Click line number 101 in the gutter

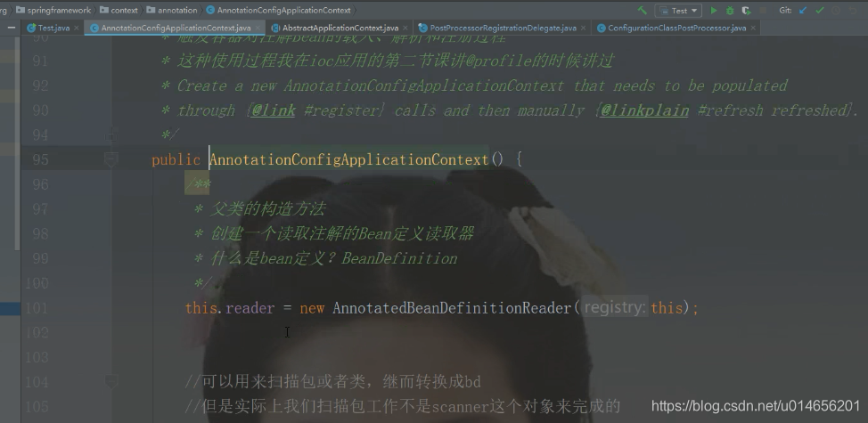point(37,308)
